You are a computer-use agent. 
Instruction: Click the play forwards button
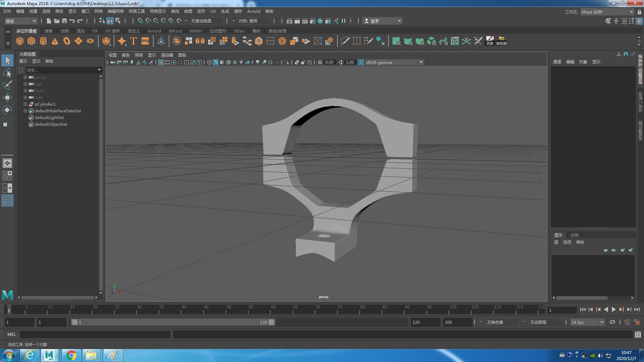pyautogui.click(x=614, y=310)
